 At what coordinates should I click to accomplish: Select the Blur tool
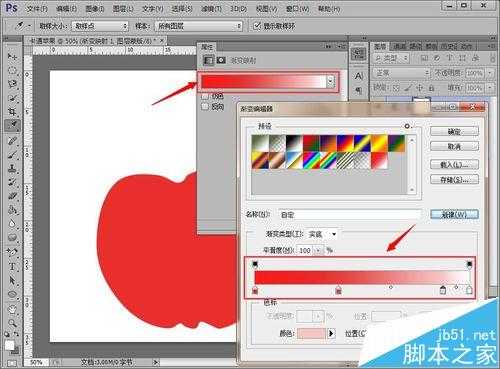click(12, 224)
